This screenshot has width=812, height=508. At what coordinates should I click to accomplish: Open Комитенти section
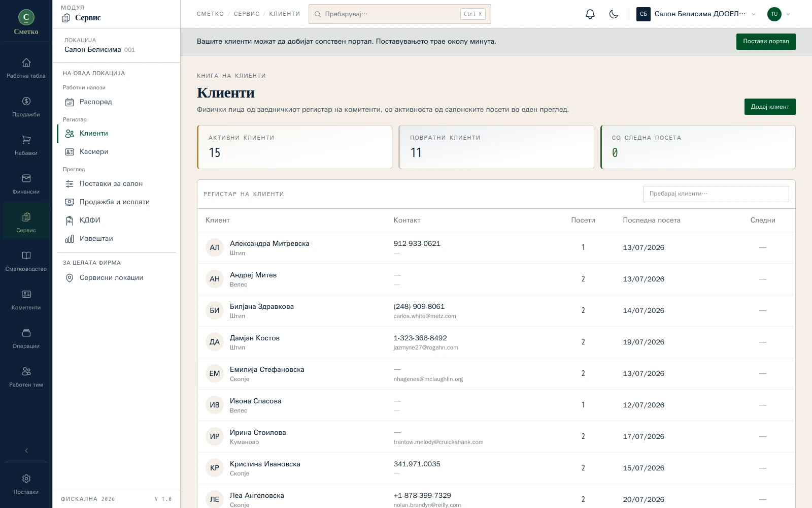click(26, 300)
